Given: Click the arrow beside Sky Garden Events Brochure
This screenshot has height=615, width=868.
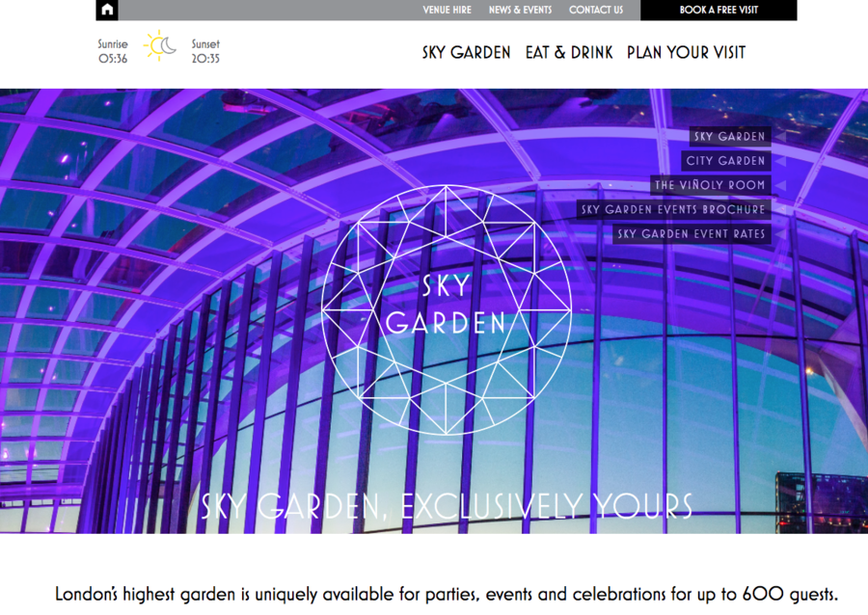Looking at the screenshot, I should pos(780,209).
